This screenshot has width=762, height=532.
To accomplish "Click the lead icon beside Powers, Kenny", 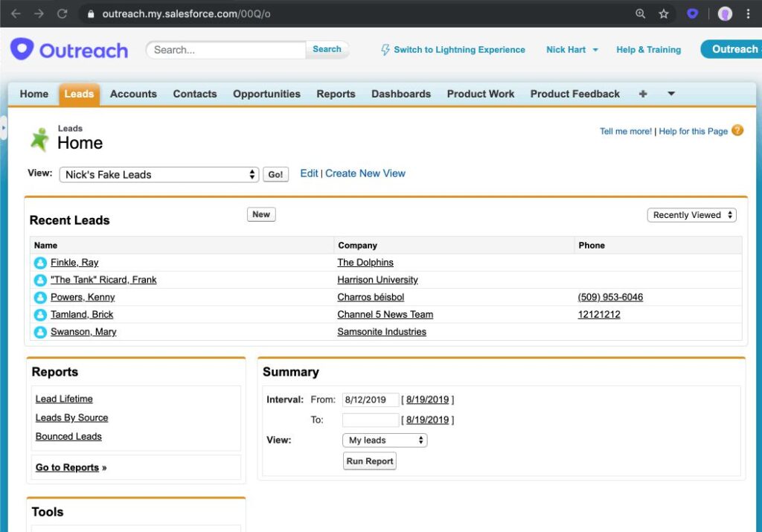I will [x=40, y=298].
